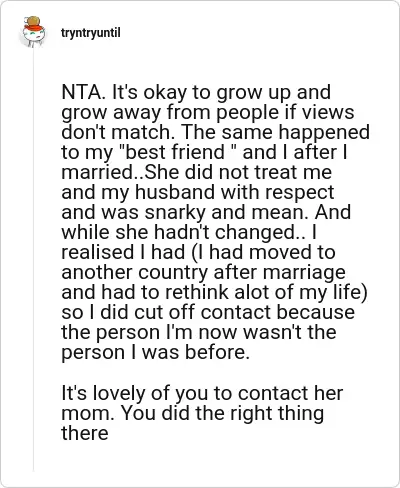Open the tryntryuntil username profile link
Image resolution: width=400 pixels, height=488 pixels.
pos(91,33)
